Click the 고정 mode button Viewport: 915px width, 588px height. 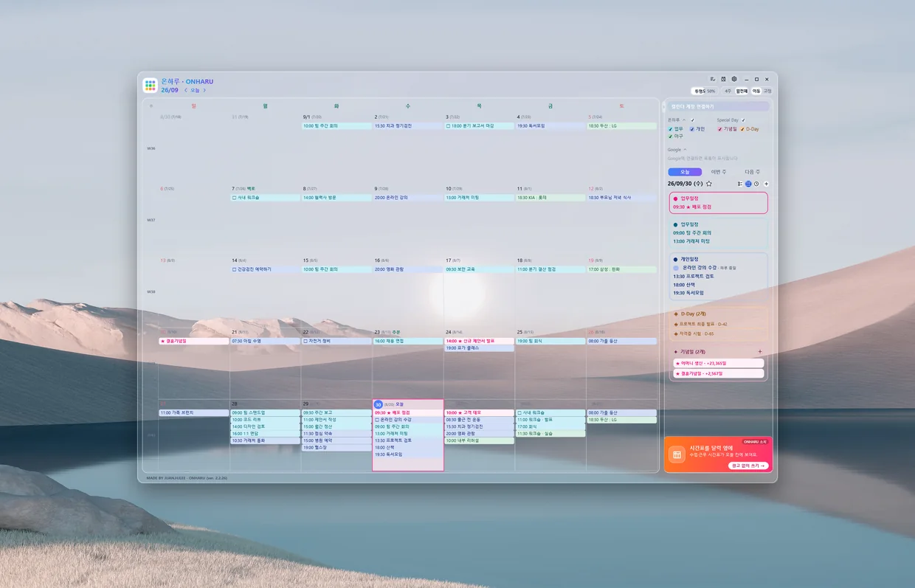pyautogui.click(x=767, y=91)
